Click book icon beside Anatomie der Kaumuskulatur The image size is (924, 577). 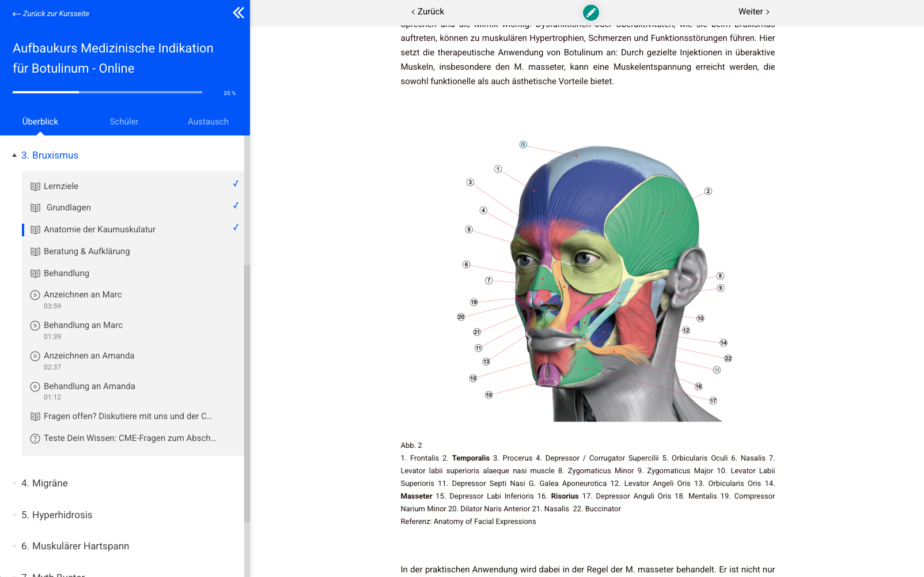(x=35, y=229)
